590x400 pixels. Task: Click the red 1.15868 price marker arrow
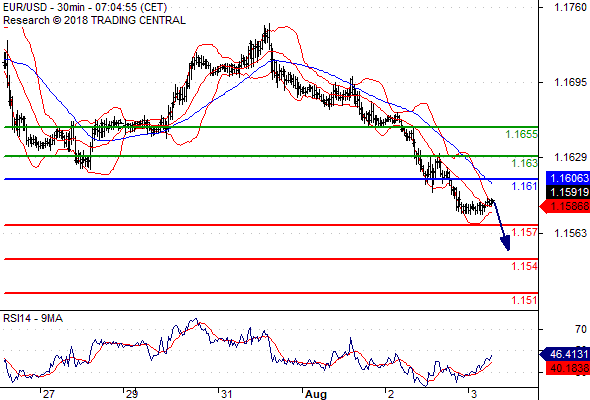pyautogui.click(x=564, y=206)
